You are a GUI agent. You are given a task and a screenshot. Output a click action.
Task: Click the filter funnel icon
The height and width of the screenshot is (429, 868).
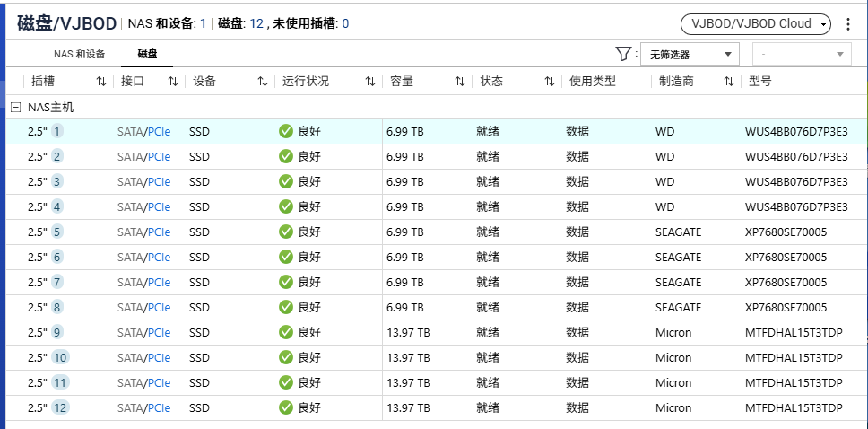(624, 54)
